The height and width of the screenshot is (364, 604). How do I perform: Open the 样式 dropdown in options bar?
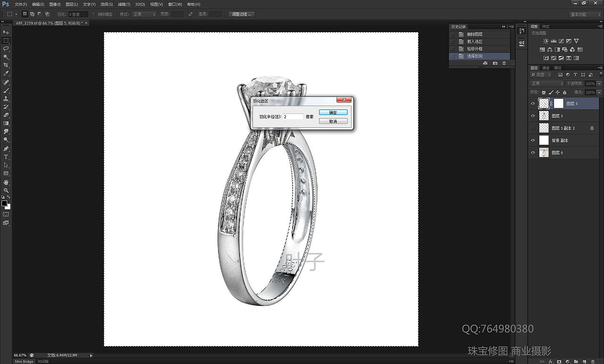144,14
